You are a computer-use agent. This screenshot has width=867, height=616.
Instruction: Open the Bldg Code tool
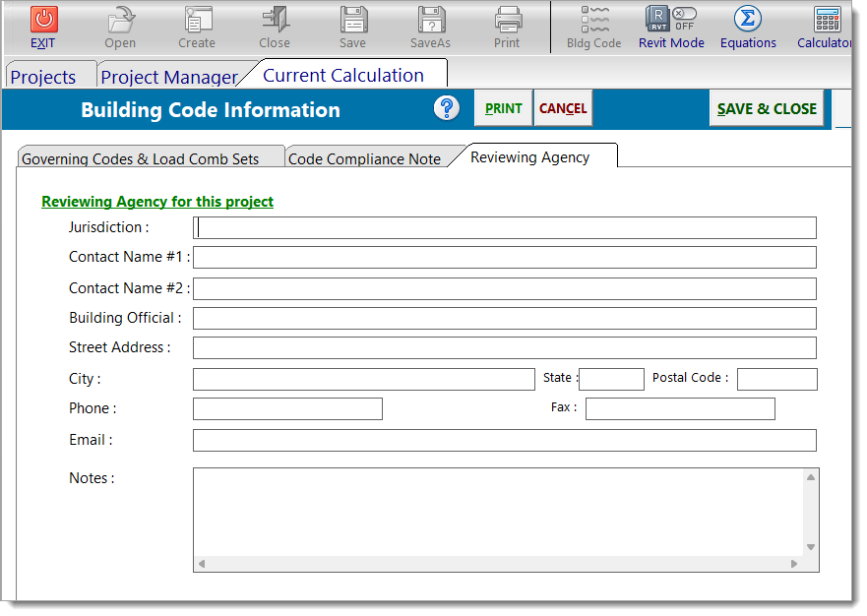[x=592, y=27]
